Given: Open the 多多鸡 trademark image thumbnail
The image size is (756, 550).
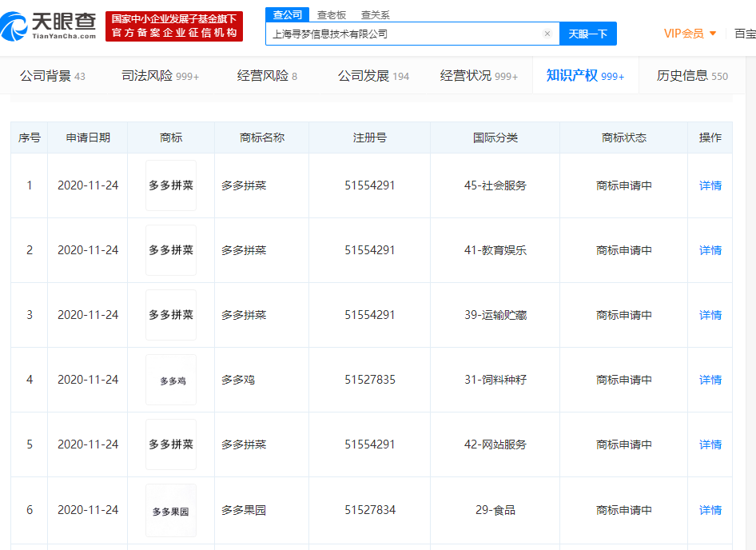Looking at the screenshot, I should (x=171, y=380).
